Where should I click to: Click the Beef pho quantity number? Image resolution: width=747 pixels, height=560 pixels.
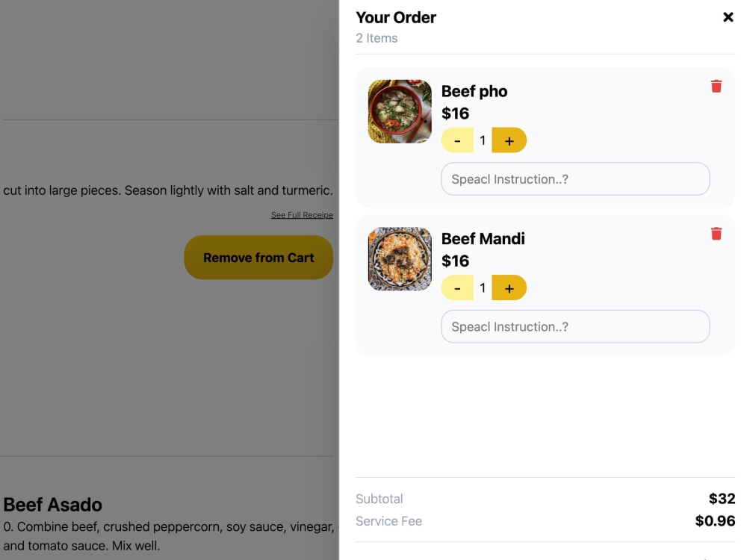483,140
